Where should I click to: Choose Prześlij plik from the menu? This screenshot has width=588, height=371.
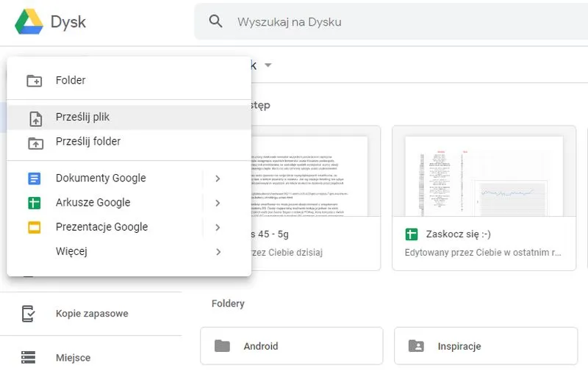[x=82, y=118]
